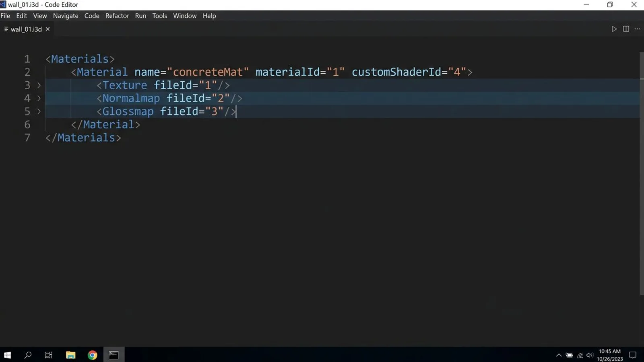Click the "concreteMat" name value
Screen dimensions: 644x362
tap(208, 72)
